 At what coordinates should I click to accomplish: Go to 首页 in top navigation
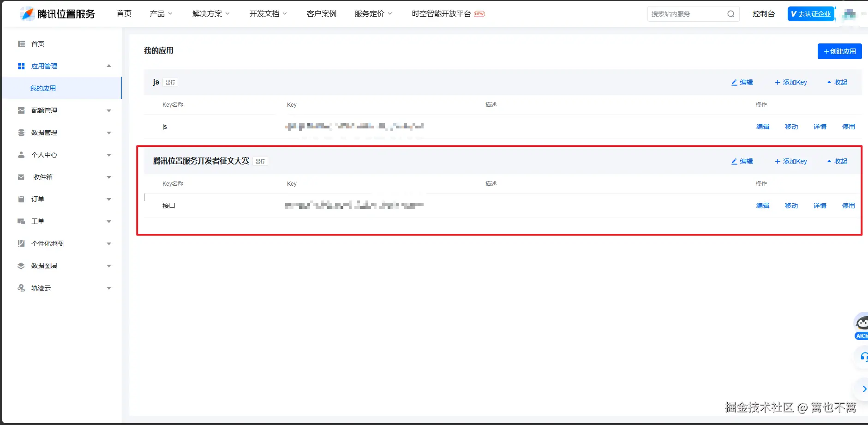pos(124,14)
